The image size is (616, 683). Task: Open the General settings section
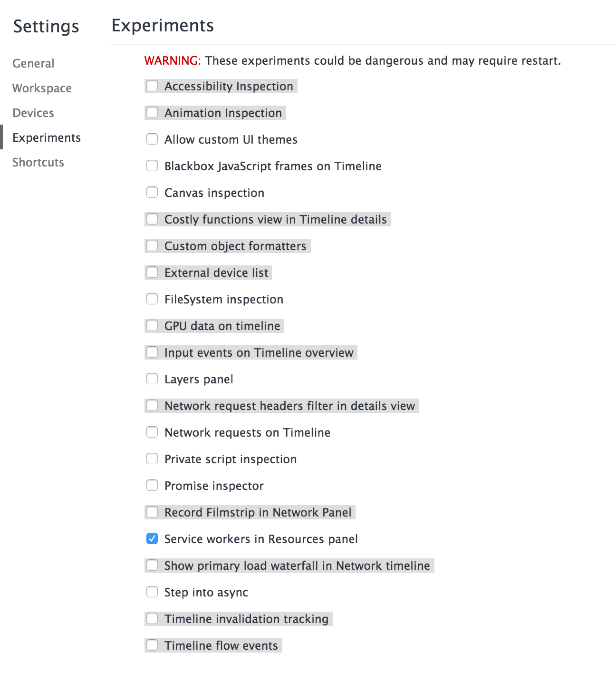[x=33, y=63]
